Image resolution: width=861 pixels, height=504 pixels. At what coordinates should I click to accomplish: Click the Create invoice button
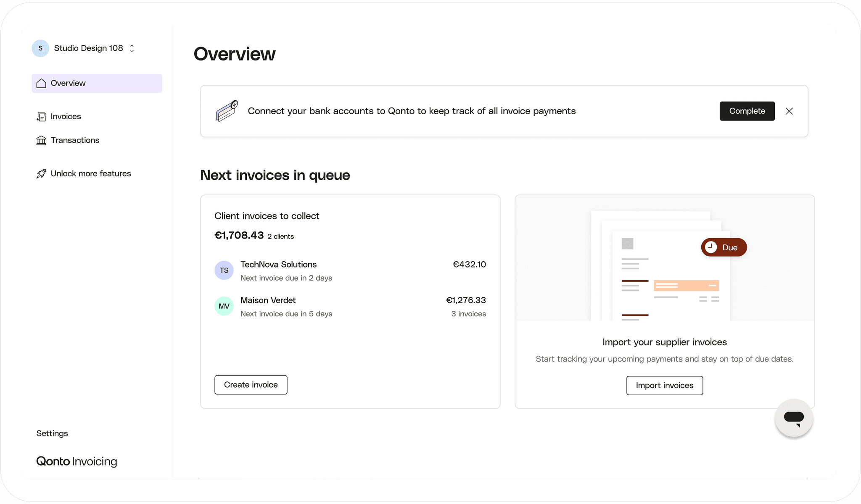pyautogui.click(x=251, y=385)
